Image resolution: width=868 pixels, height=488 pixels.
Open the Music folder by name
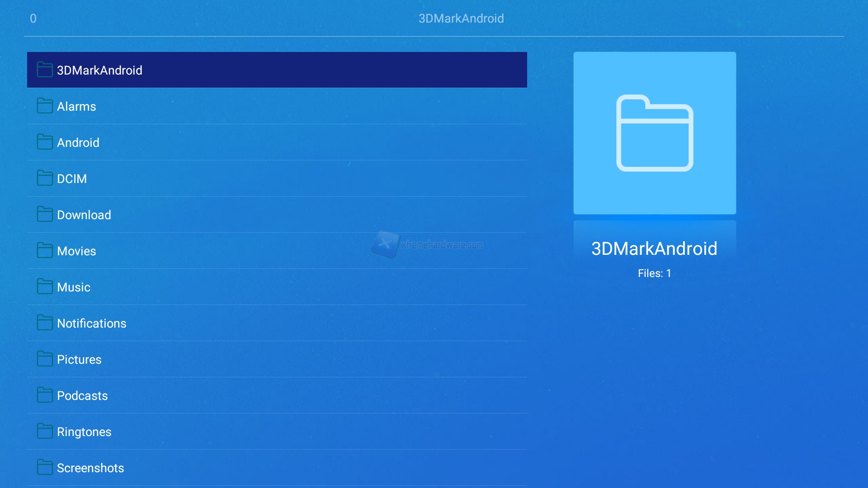point(74,287)
